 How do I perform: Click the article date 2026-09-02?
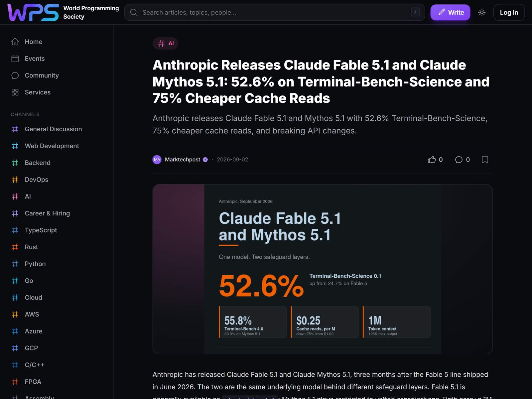click(x=232, y=160)
